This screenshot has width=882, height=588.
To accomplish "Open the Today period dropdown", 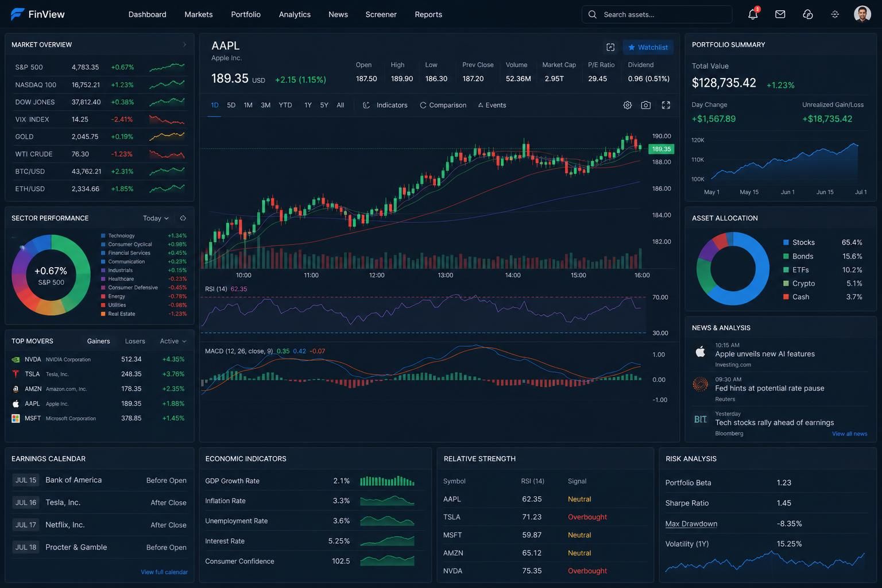I will coord(156,218).
